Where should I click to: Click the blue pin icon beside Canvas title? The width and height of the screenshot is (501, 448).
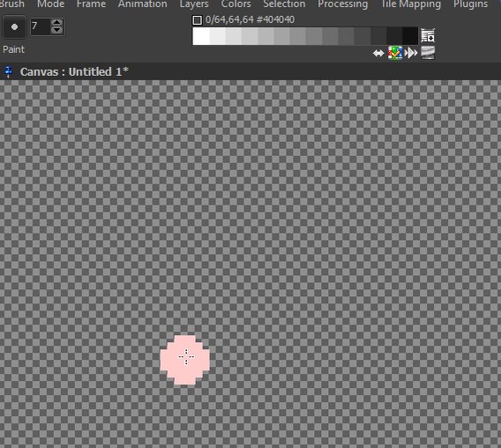(x=8, y=71)
